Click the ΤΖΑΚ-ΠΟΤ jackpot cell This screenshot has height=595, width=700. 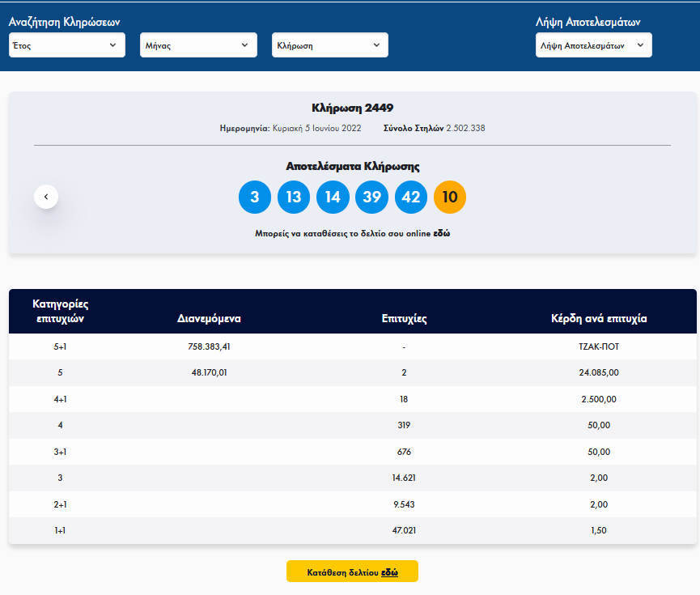599,346
